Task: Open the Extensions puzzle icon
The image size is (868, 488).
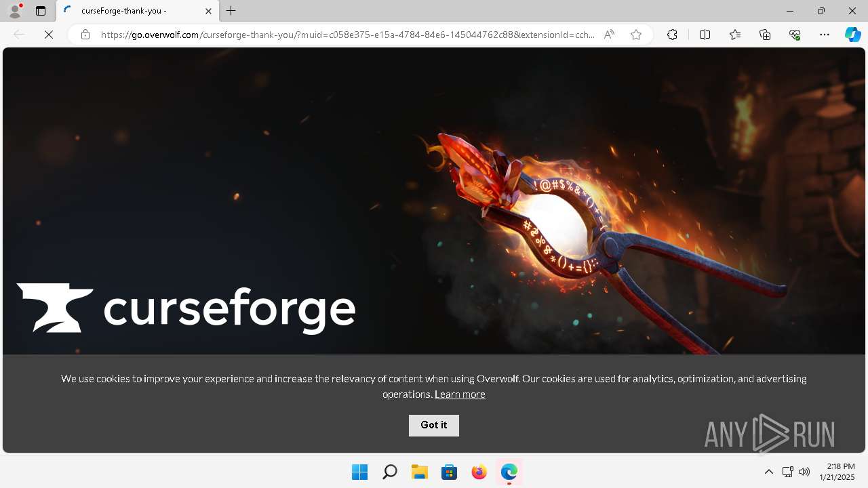Action: (672, 35)
